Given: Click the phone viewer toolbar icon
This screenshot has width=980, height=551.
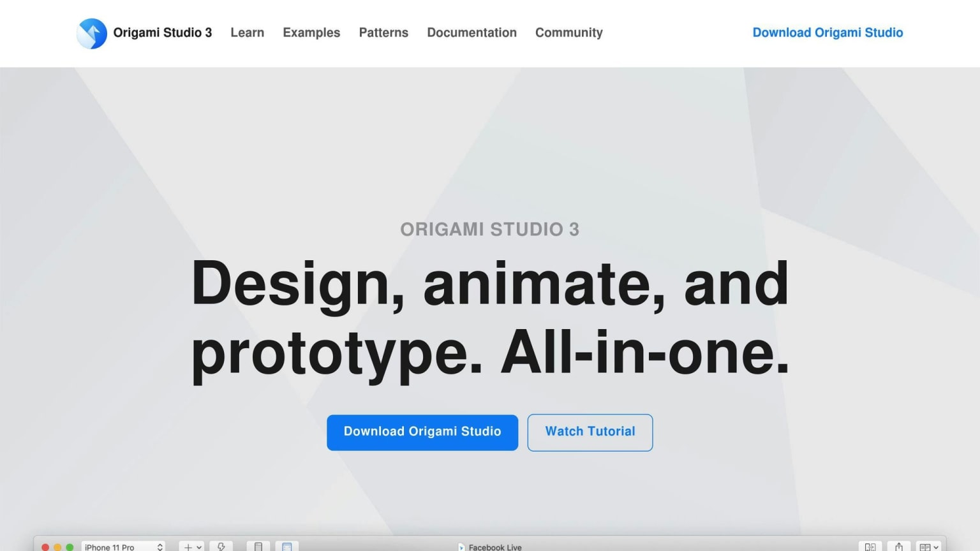Looking at the screenshot, I should tap(258, 547).
